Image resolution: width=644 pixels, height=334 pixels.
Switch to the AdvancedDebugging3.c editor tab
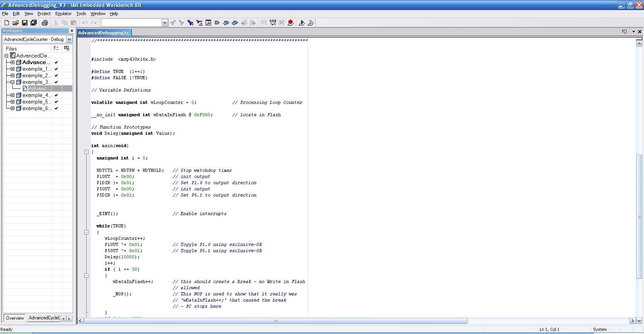pos(104,33)
